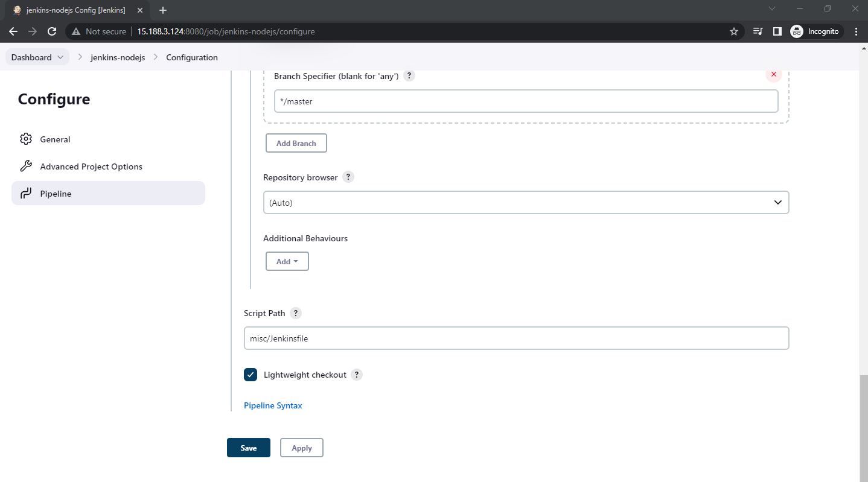Select Pipeline in the sidebar
This screenshot has height=482, width=868.
tap(56, 194)
